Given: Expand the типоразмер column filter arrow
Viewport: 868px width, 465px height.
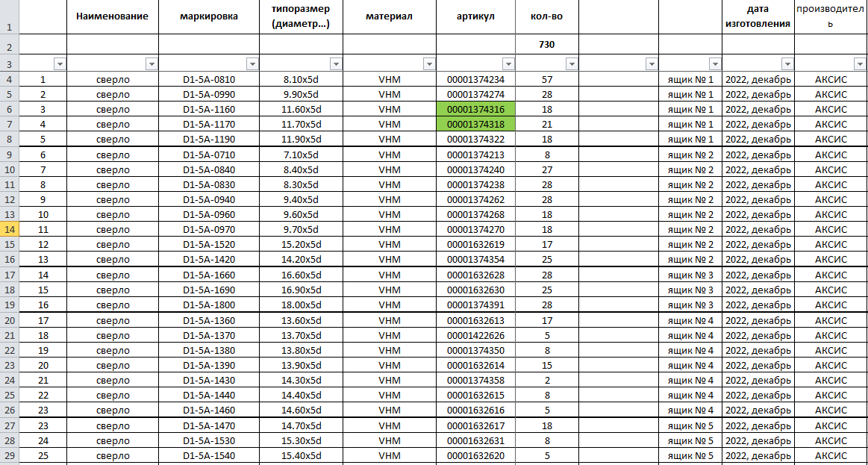Looking at the screenshot, I should point(336,64).
